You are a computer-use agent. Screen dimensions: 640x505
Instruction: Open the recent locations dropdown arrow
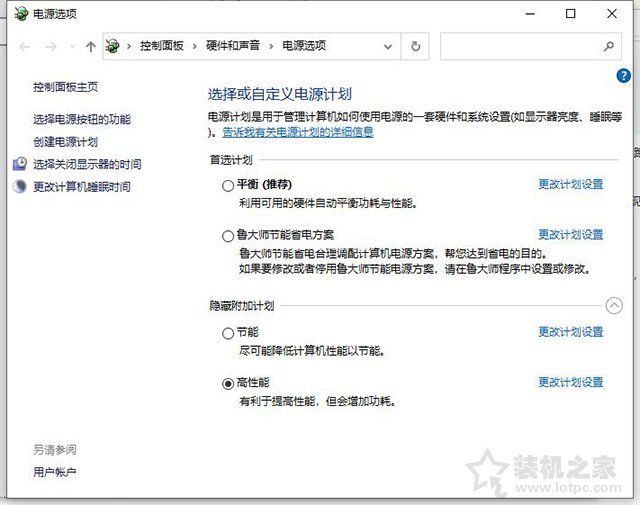point(72,47)
